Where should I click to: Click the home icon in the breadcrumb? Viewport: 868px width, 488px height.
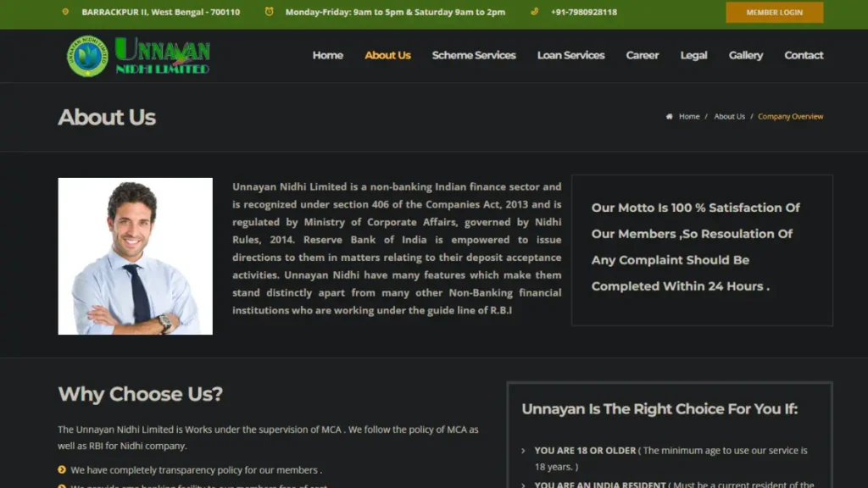[x=670, y=117]
